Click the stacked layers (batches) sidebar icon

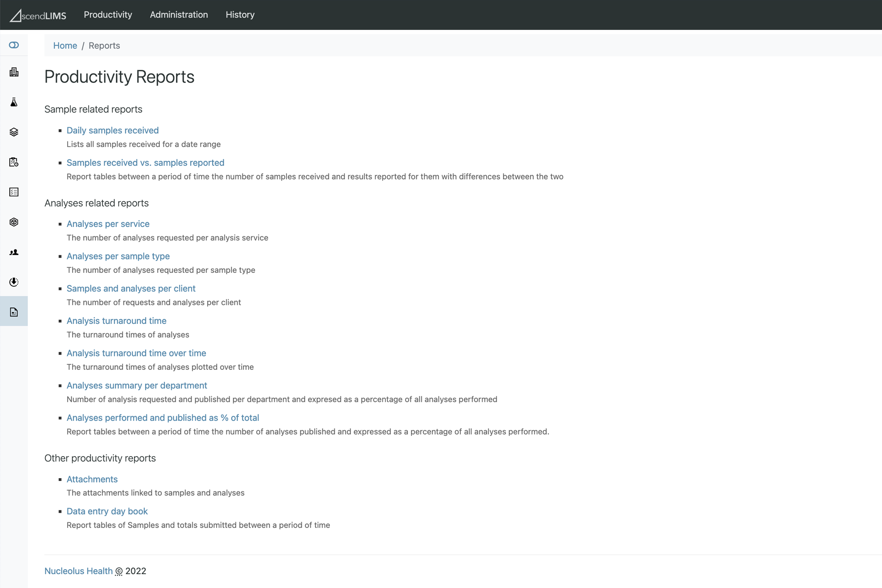click(x=14, y=132)
